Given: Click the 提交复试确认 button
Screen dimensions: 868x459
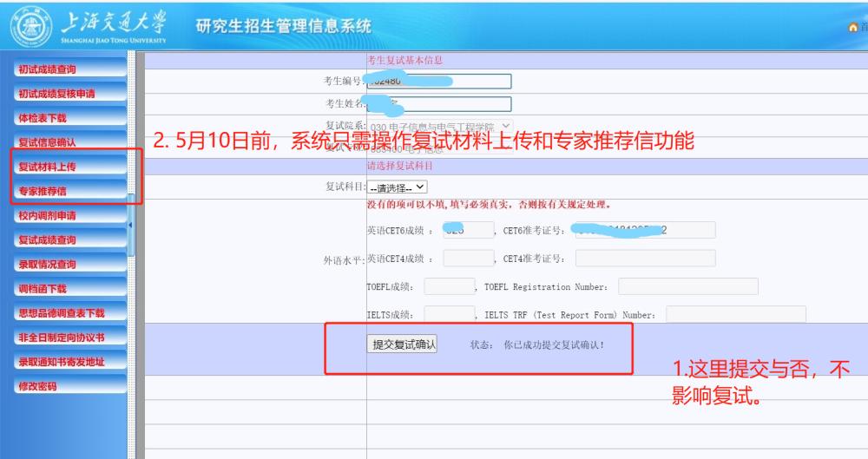Looking at the screenshot, I should click(404, 344).
